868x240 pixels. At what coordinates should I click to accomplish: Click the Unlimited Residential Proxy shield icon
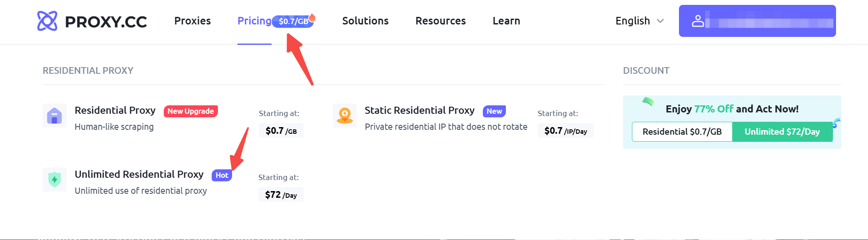55,180
